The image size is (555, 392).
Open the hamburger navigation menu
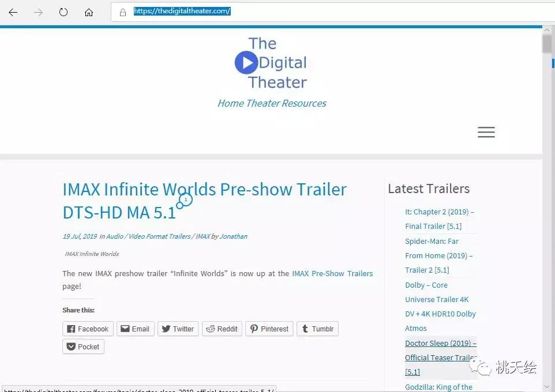pyautogui.click(x=486, y=132)
